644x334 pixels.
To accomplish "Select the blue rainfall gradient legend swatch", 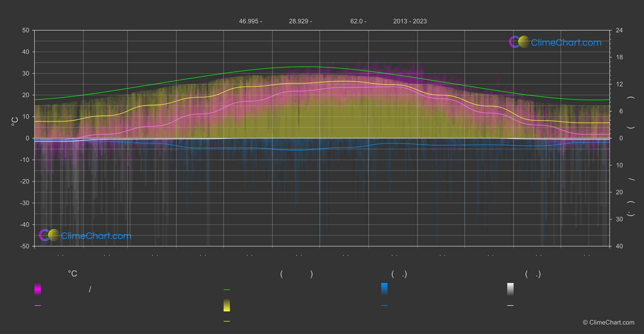I will coord(384,289).
